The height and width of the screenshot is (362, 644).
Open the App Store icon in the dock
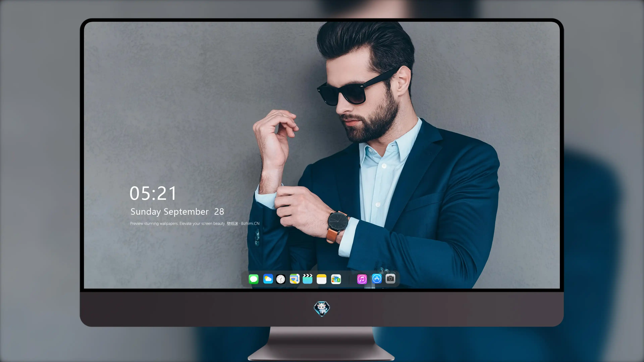pyautogui.click(x=377, y=279)
